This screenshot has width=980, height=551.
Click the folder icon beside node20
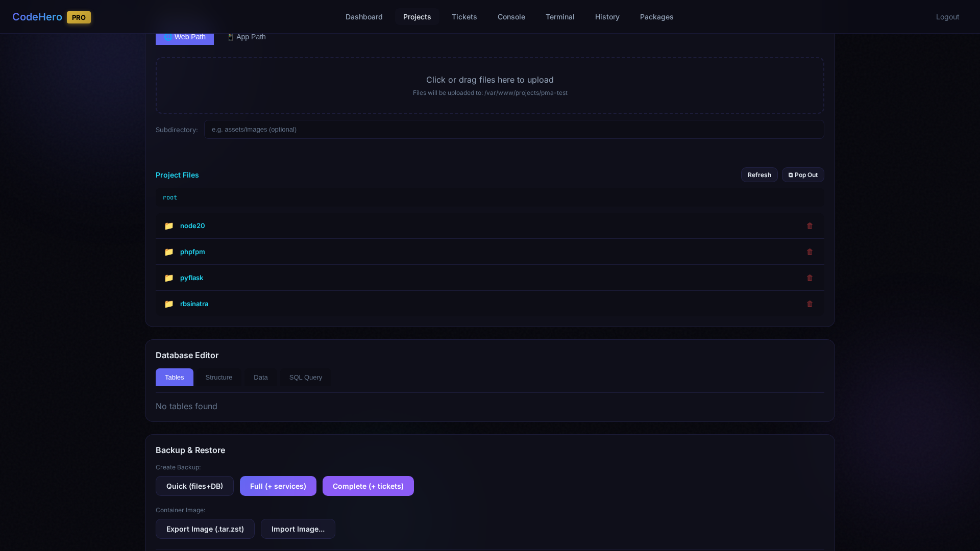(169, 226)
